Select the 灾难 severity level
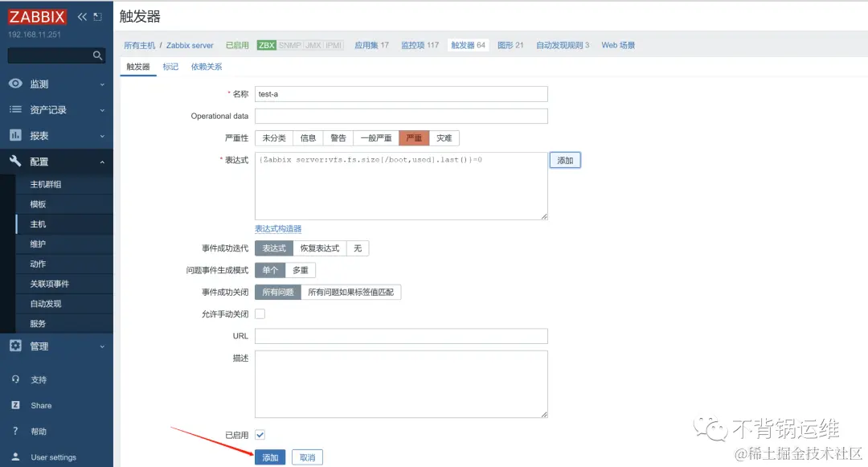 point(444,137)
